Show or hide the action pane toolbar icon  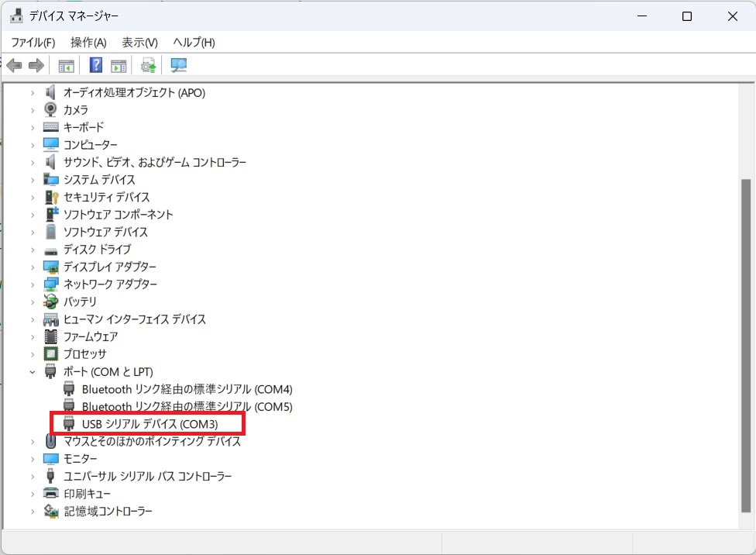[119, 66]
